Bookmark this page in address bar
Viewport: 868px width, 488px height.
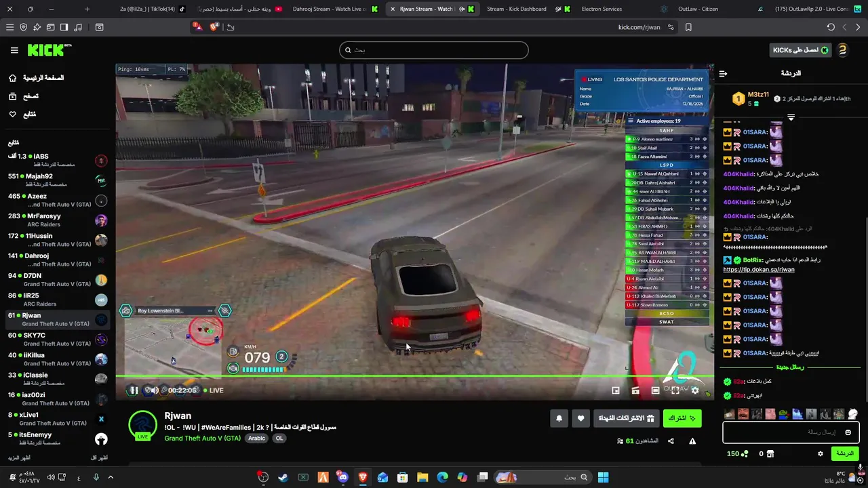[x=688, y=27]
